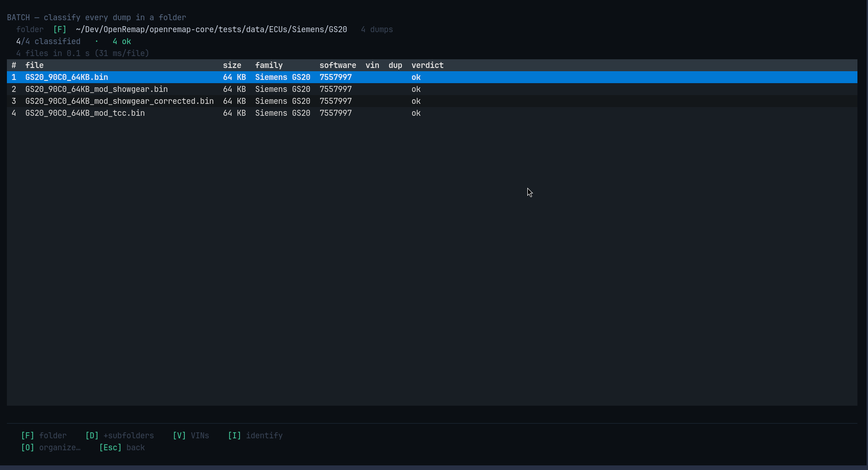Select row GS20_90C0_64KB_mod_showgear.bin
Image resolution: width=868 pixels, height=470 pixels.
pyautogui.click(x=432, y=89)
